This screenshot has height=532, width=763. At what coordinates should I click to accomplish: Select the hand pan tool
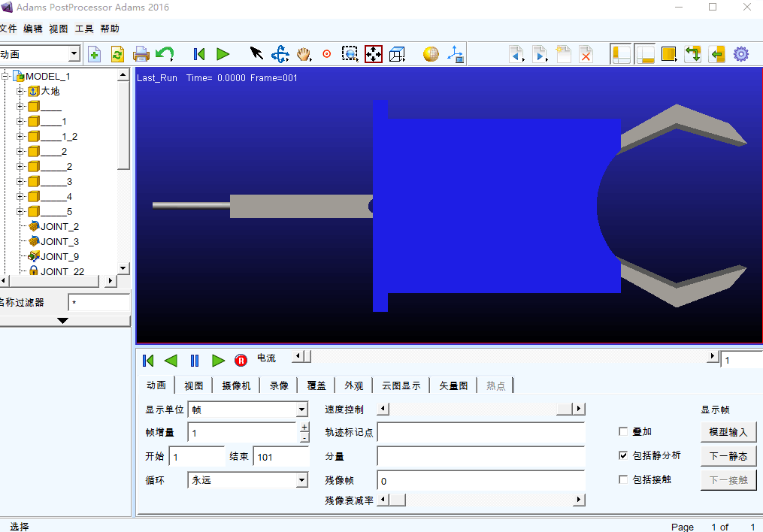(x=304, y=54)
